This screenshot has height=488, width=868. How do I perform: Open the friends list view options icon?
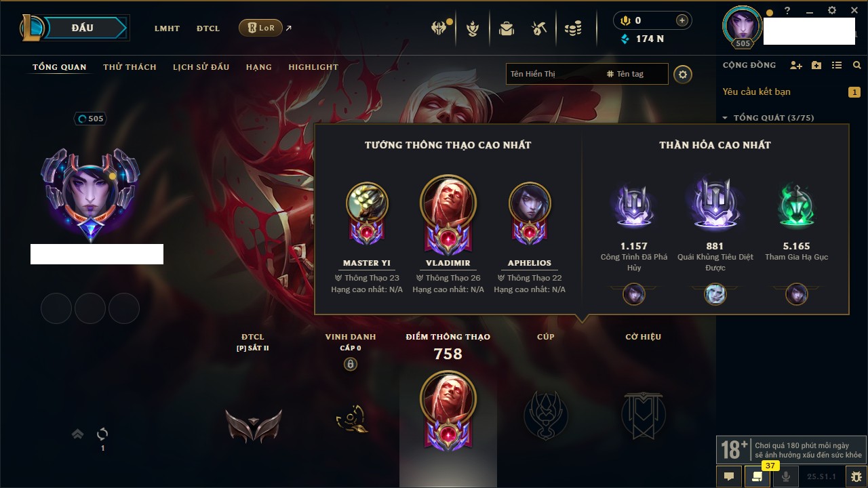(x=837, y=65)
